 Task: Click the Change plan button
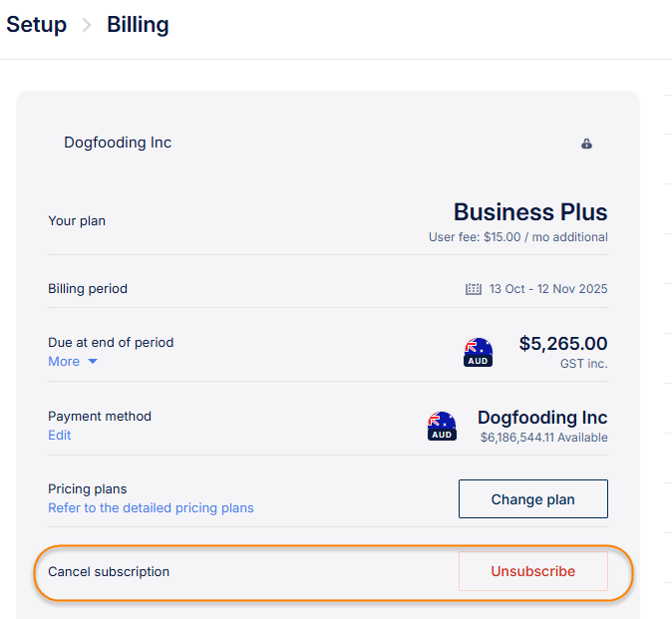coord(532,499)
